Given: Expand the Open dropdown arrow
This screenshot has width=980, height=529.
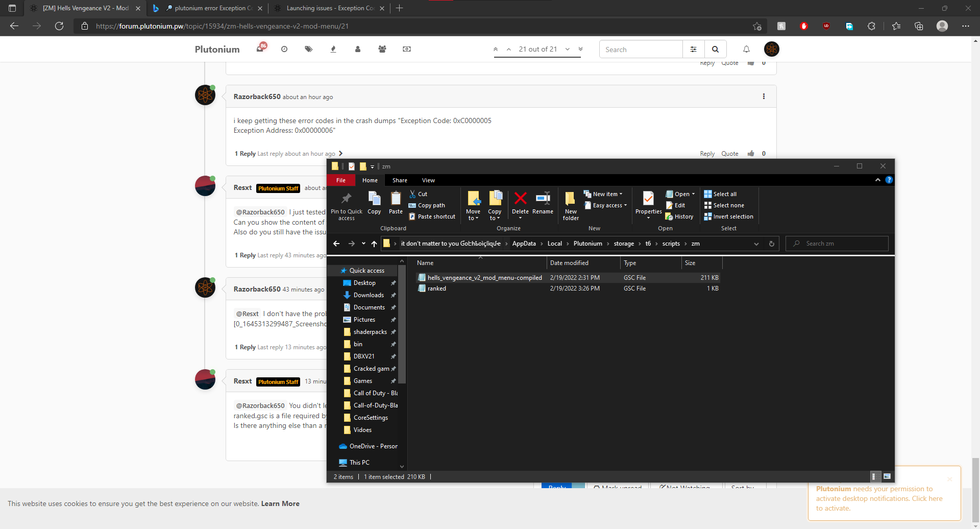Looking at the screenshot, I should 693,194.
